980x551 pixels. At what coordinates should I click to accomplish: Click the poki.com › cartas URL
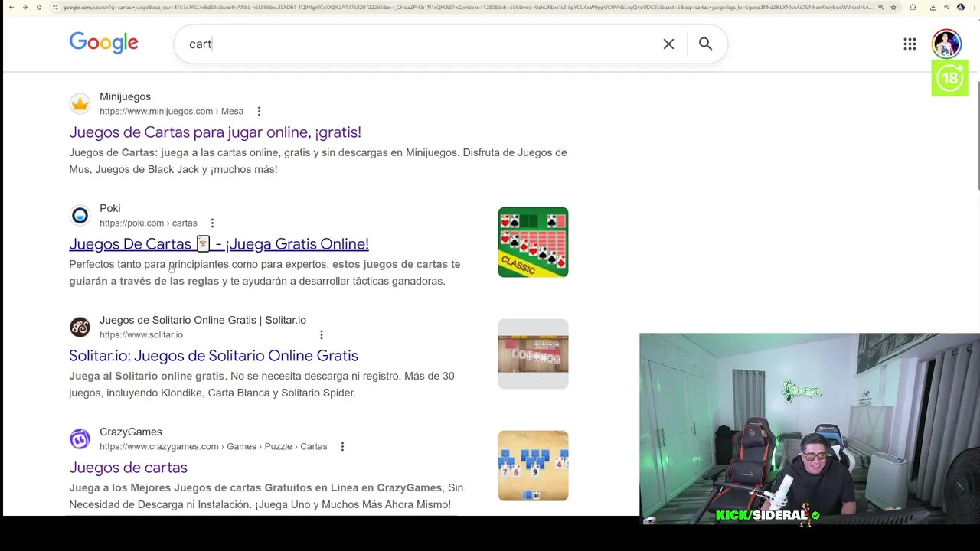[x=148, y=223]
